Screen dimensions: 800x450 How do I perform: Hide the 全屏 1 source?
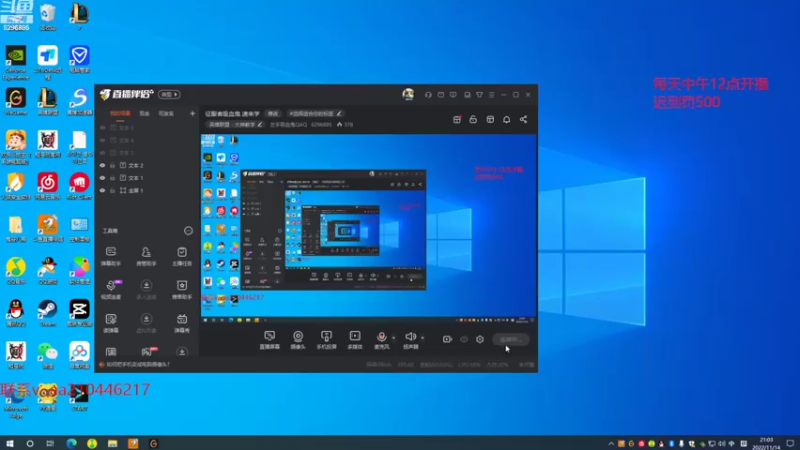(x=103, y=190)
